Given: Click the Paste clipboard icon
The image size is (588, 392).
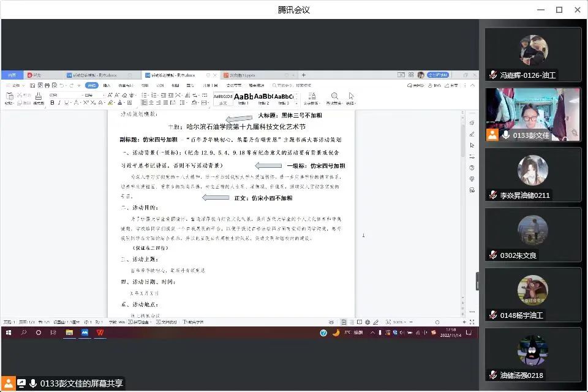Looking at the screenshot, I should coord(9,97).
